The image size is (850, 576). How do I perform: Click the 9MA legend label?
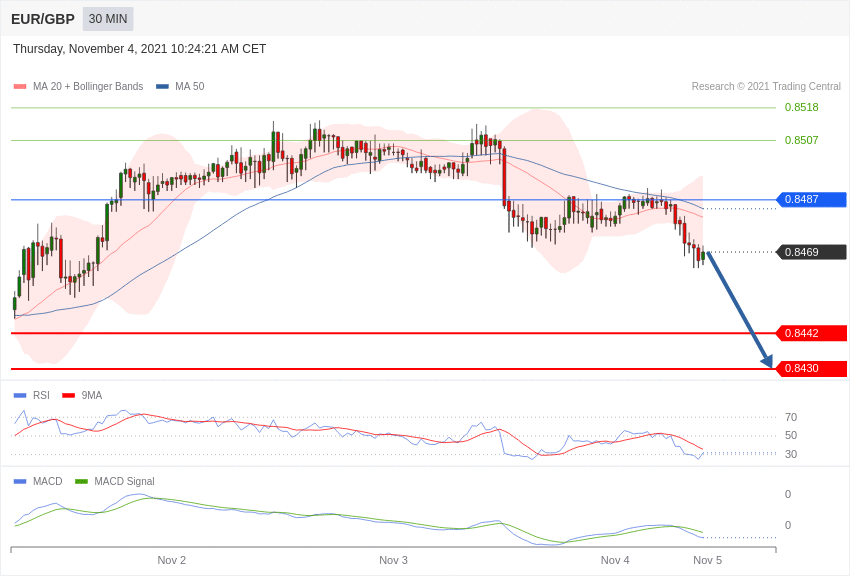[92, 396]
